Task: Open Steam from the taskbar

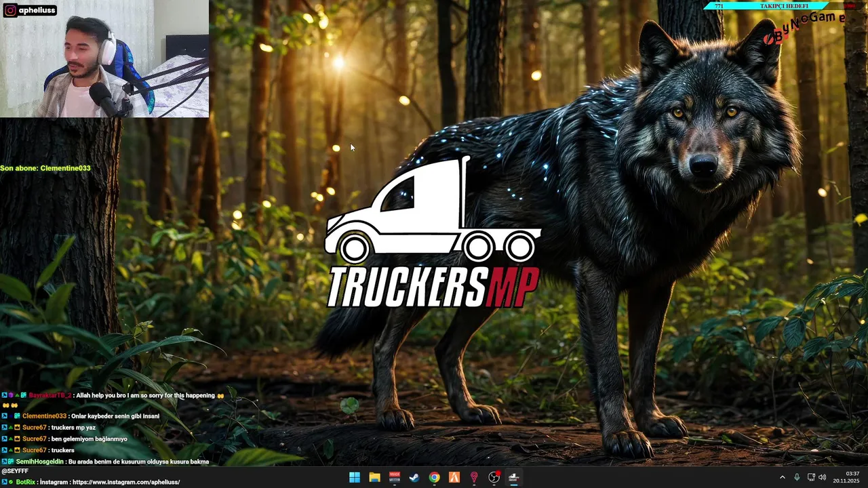Action: (414, 477)
